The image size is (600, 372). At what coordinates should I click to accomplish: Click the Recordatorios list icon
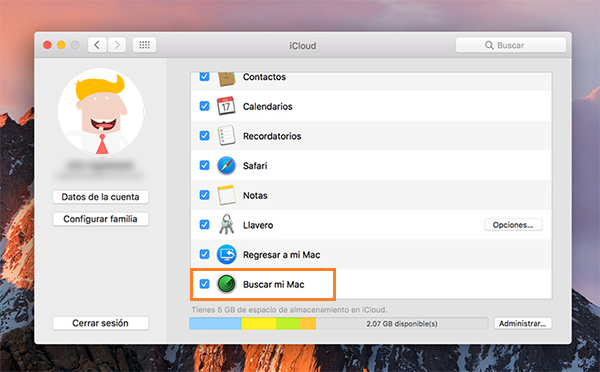pyautogui.click(x=226, y=135)
